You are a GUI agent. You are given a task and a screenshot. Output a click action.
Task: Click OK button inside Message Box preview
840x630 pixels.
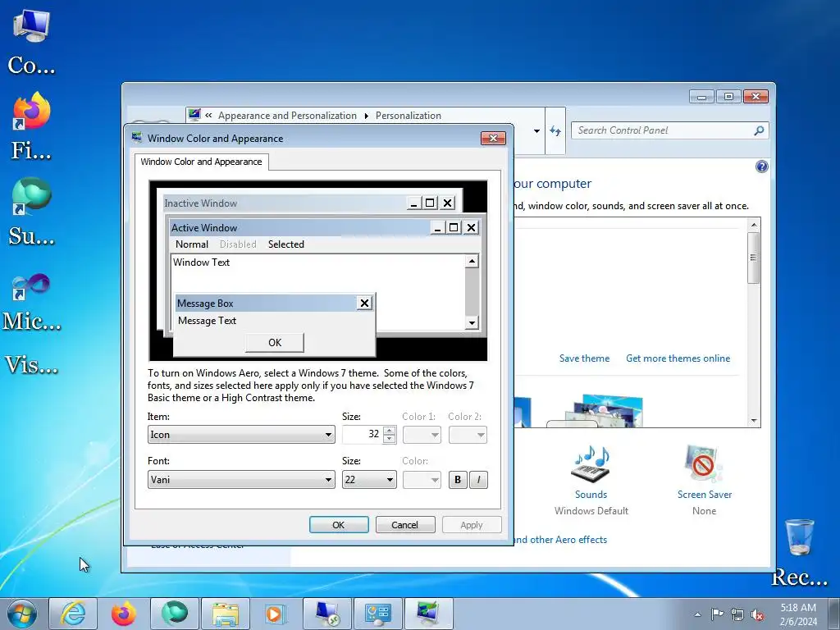click(x=274, y=342)
